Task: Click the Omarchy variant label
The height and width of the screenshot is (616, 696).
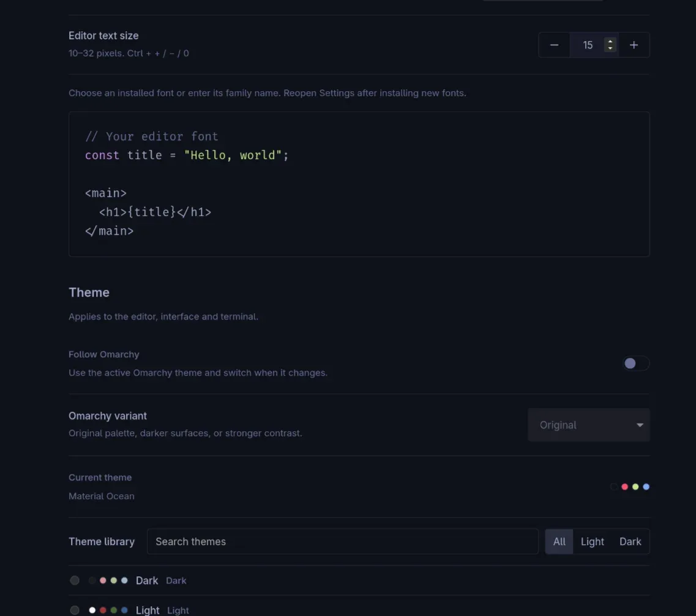Action: pyautogui.click(x=107, y=416)
